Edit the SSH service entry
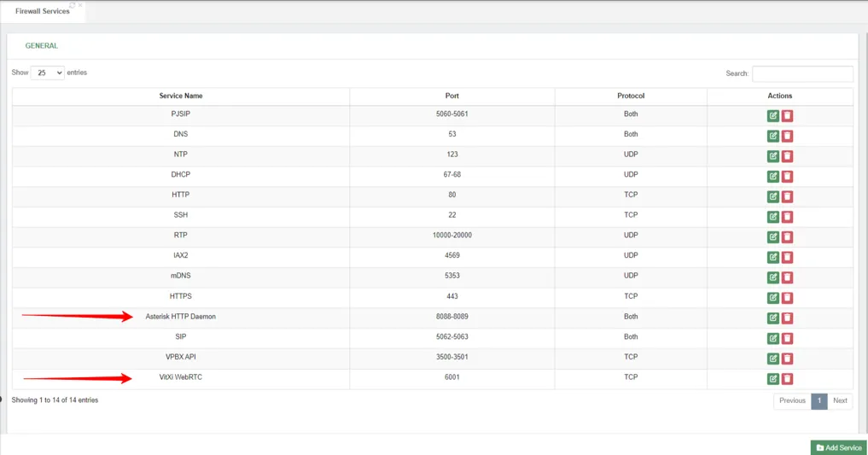The image size is (868, 455). 772,217
